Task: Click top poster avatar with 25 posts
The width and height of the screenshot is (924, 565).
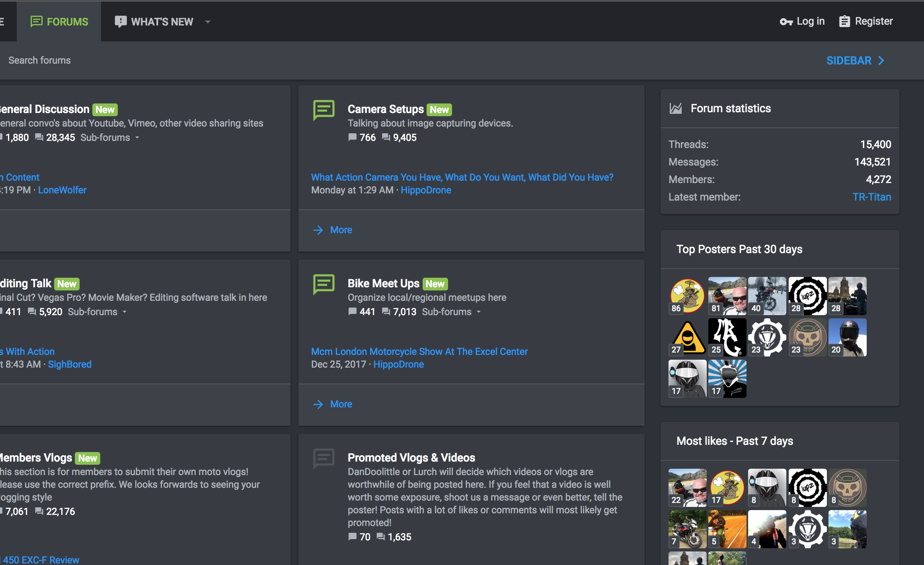Action: pyautogui.click(x=727, y=337)
